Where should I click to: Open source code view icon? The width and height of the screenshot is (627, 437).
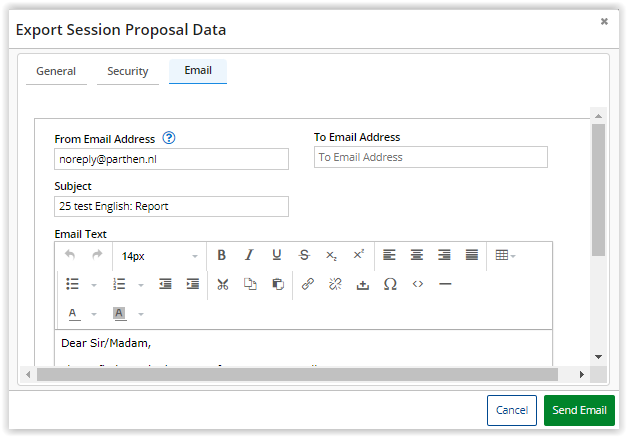tap(418, 284)
